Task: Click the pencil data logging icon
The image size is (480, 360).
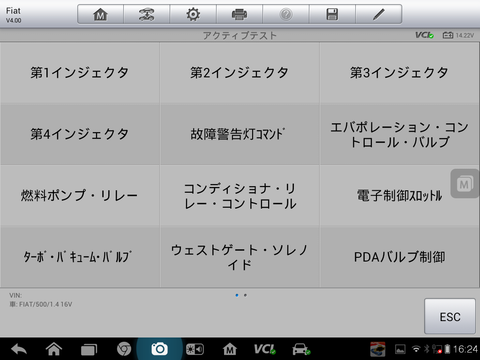Action: point(379,14)
